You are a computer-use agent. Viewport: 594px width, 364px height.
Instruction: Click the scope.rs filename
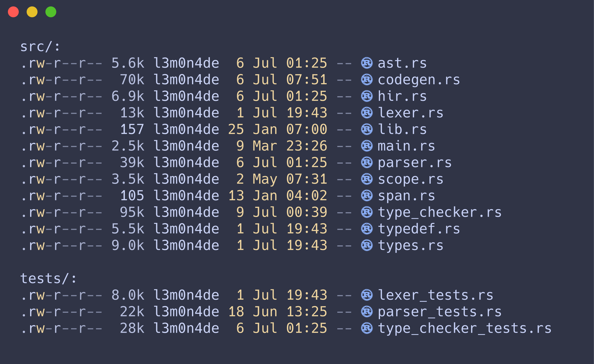click(x=411, y=180)
